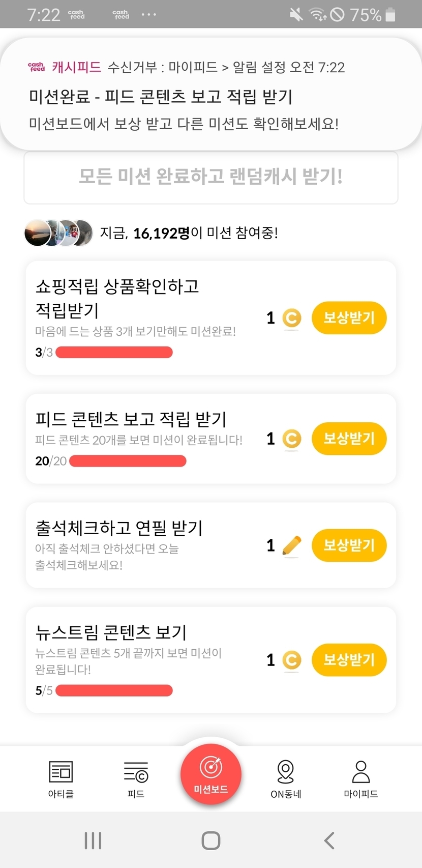Tap the 20/20 feed mission progress bar

(128, 461)
